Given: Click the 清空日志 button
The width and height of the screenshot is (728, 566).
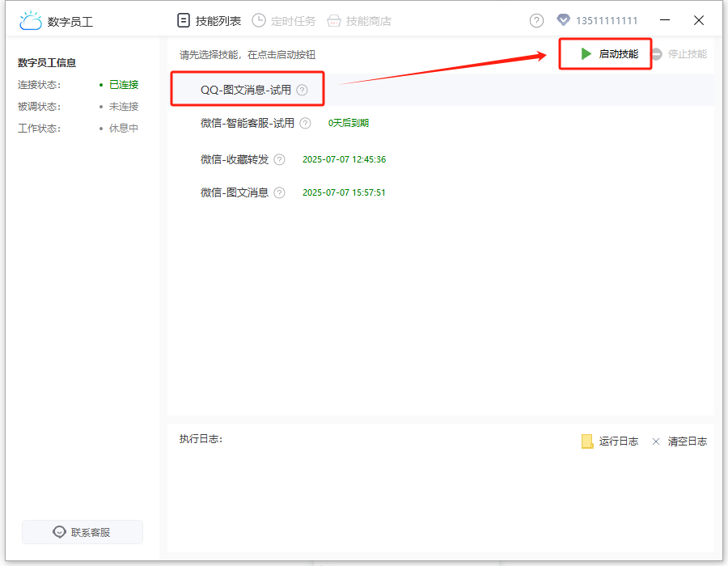Looking at the screenshot, I should 679,441.
